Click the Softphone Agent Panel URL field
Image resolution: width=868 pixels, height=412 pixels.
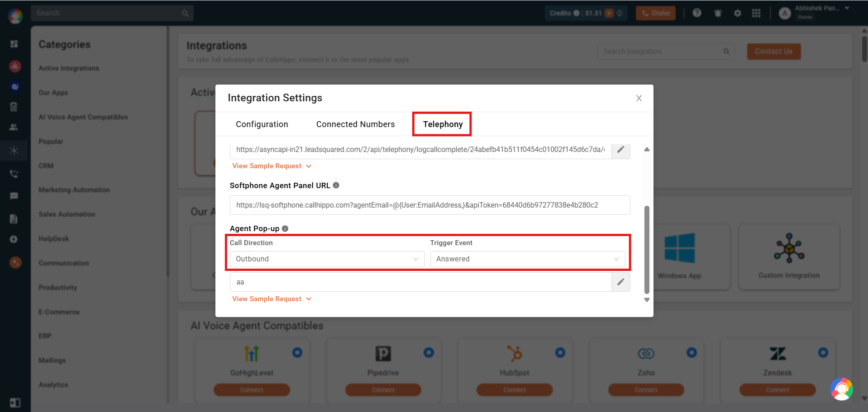tap(430, 205)
